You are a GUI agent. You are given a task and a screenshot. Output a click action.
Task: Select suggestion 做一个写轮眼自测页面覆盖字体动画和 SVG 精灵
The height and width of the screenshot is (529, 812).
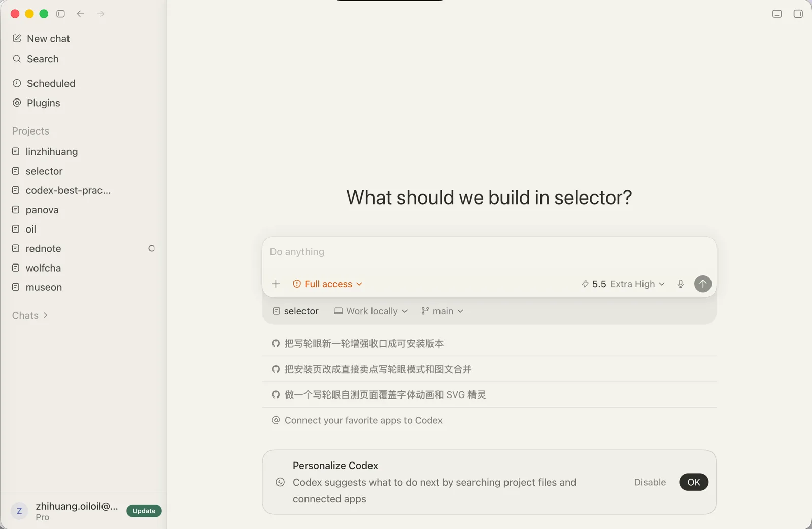489,394
